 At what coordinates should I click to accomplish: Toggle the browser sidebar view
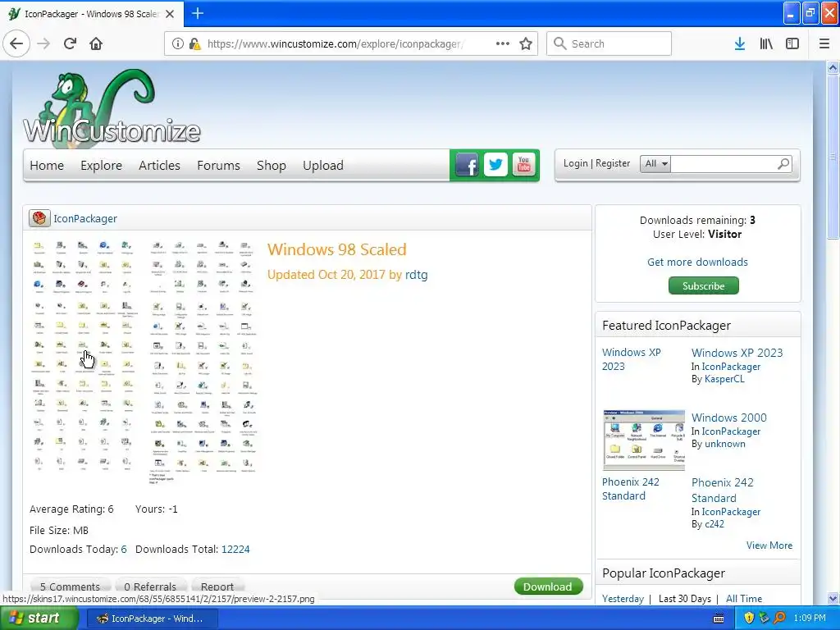[792, 43]
